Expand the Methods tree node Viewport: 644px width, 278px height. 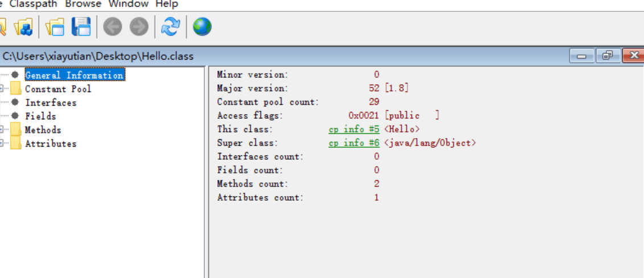click(2, 130)
